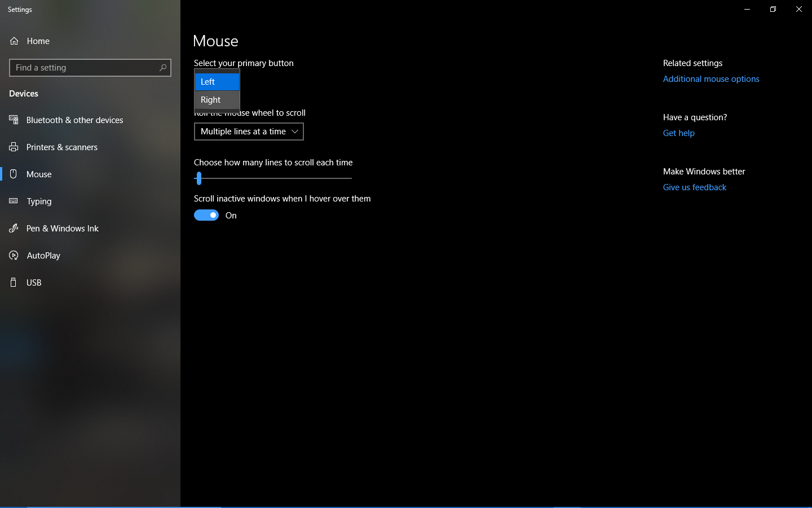Click Scroll inactive windows label text
The height and width of the screenshot is (508, 812).
click(x=283, y=199)
